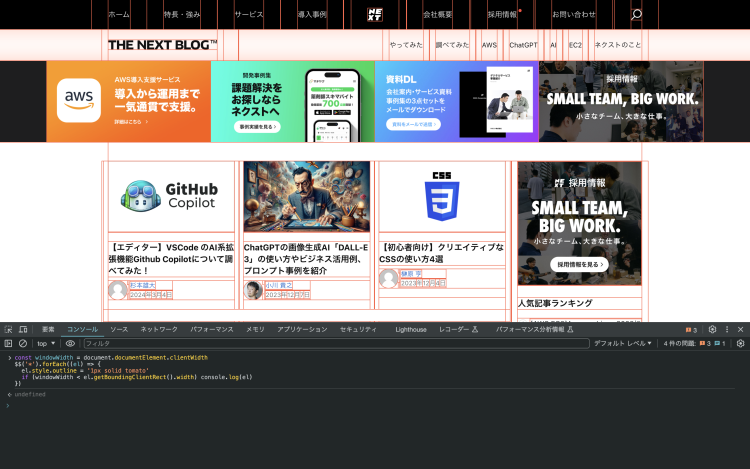This screenshot has width=750, height=469.
Task: Select the コンソール tab
Action: pos(82,329)
